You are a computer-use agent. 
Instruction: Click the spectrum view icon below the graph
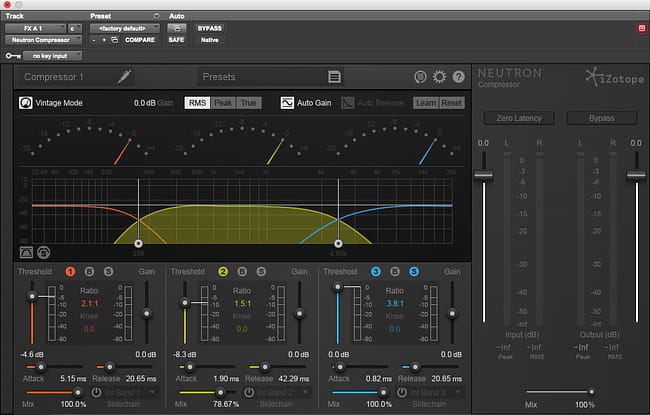tap(26, 252)
